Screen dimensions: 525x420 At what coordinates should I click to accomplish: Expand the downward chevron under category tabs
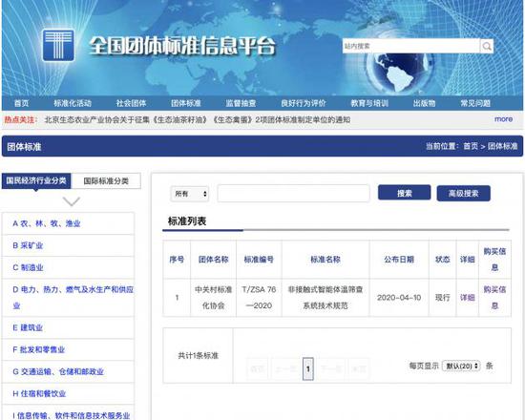[72, 201]
